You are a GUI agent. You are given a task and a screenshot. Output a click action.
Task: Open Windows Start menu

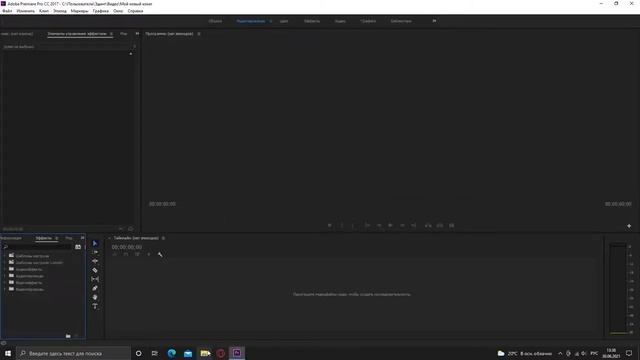coord(8,353)
